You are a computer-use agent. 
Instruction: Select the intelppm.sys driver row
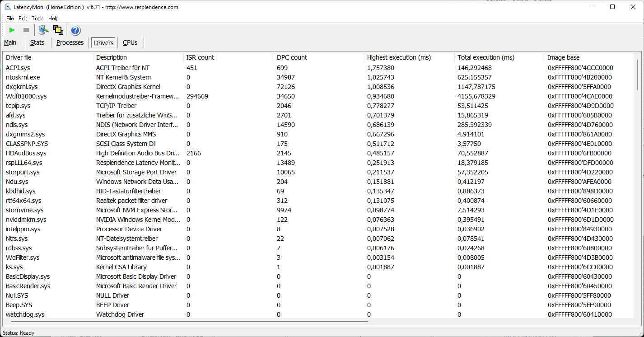pos(318,229)
